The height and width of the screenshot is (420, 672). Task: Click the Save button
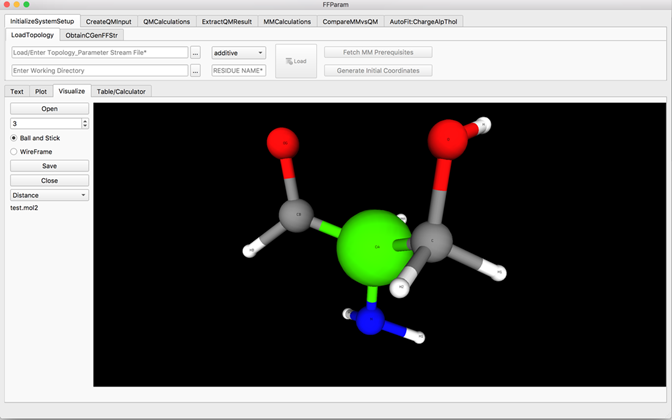49,166
